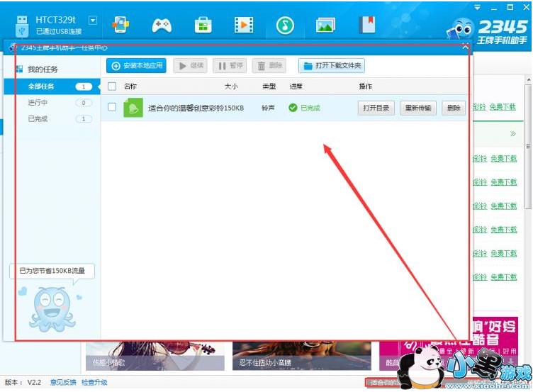Viewport: 533px width, 392px height.
Task: Open 伤感小情歌 thumbnail in background
Action: click(155, 356)
